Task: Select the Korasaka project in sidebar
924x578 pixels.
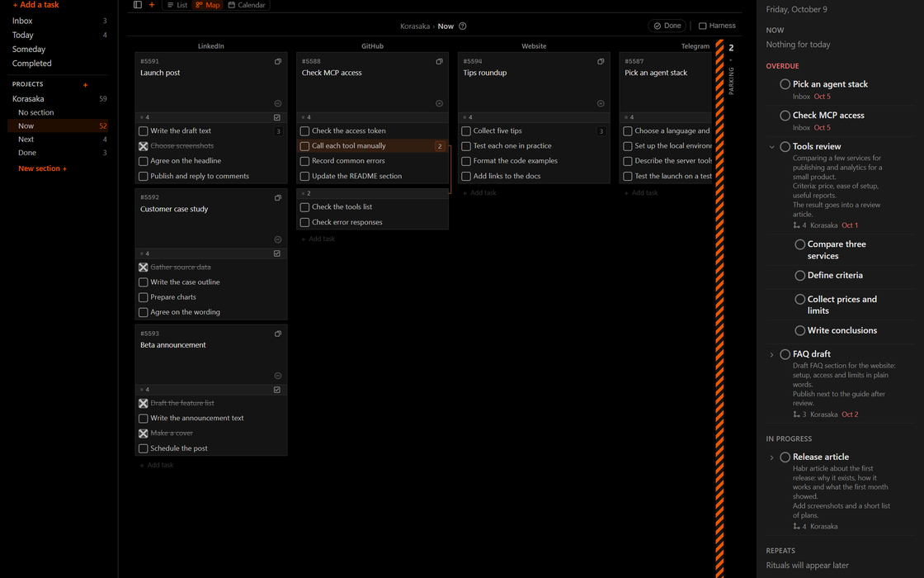Action: pyautogui.click(x=59, y=98)
